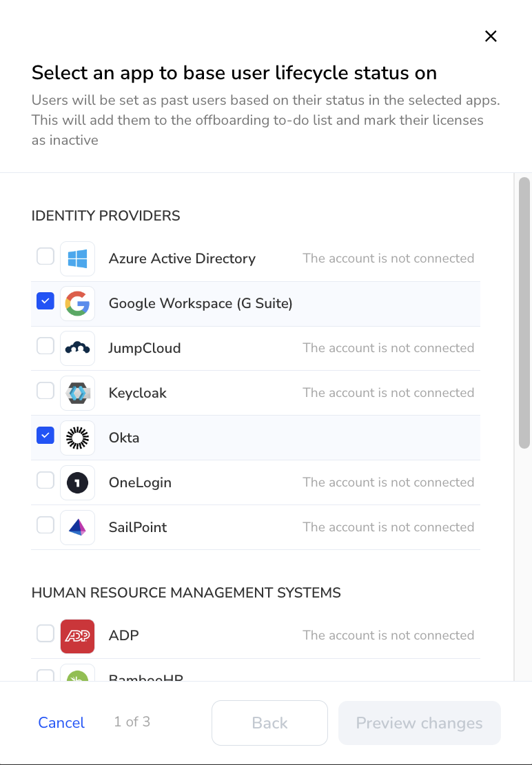Click the SailPoint triangle logo

pos(78,527)
